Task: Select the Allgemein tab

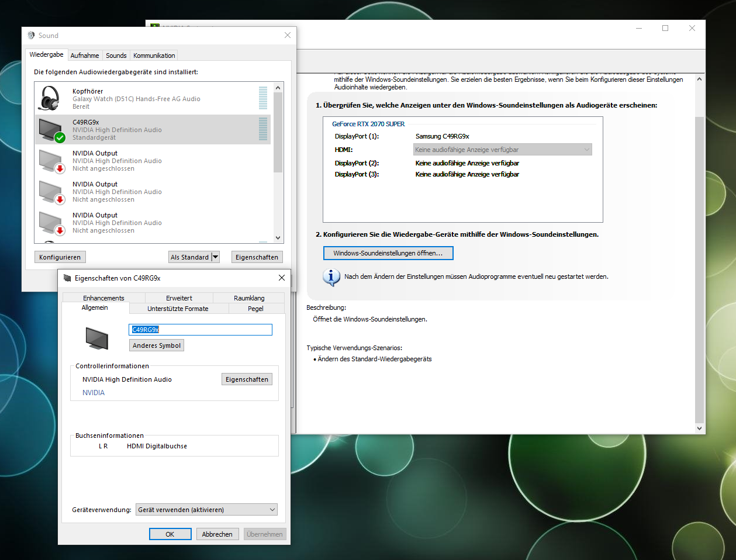Action: tap(95, 307)
